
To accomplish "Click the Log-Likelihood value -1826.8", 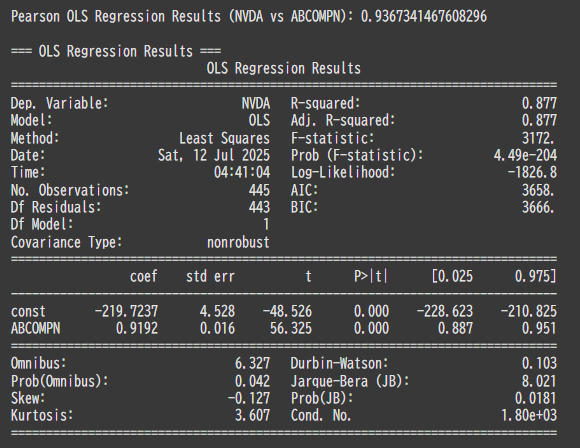I will pos(532,173).
